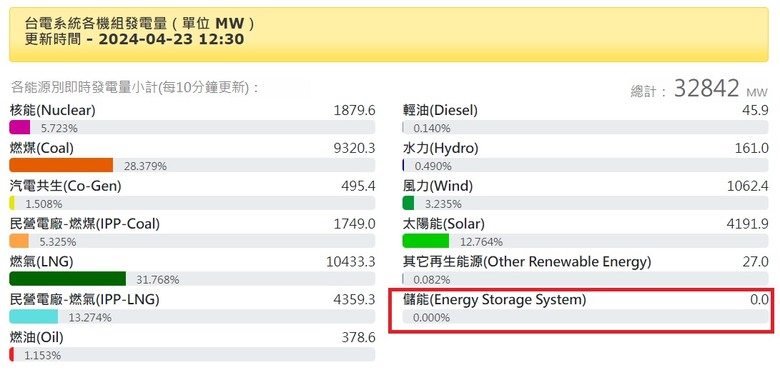Click the LNG value 10433.3

(x=351, y=262)
